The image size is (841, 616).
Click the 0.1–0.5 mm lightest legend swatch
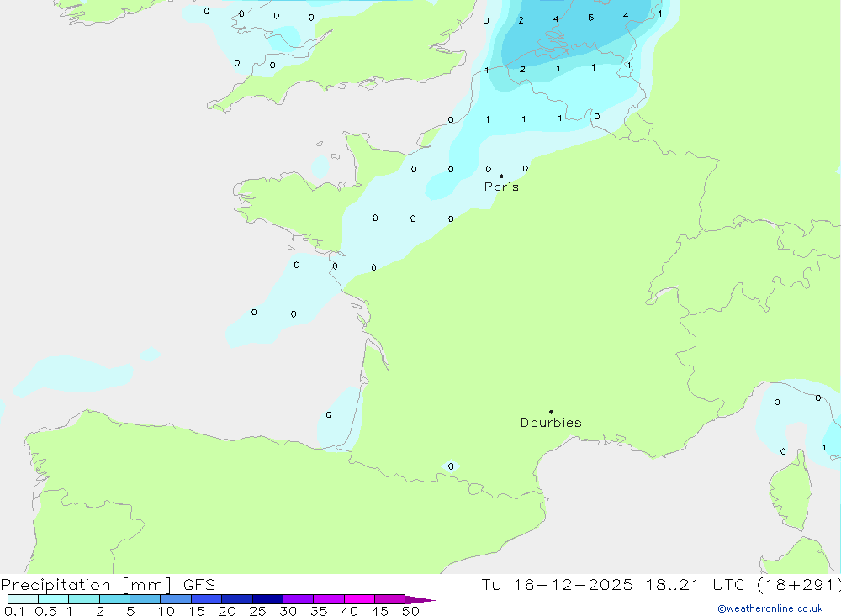[23, 599]
